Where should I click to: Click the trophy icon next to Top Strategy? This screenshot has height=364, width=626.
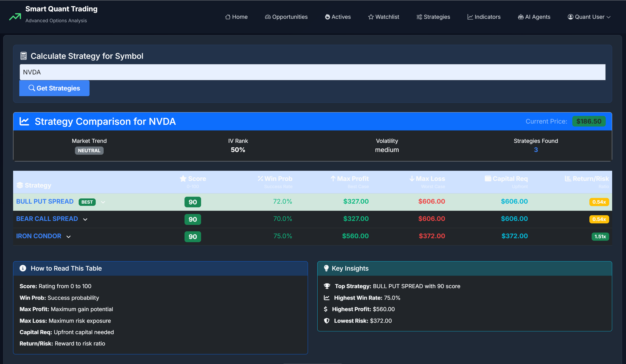coord(327,286)
